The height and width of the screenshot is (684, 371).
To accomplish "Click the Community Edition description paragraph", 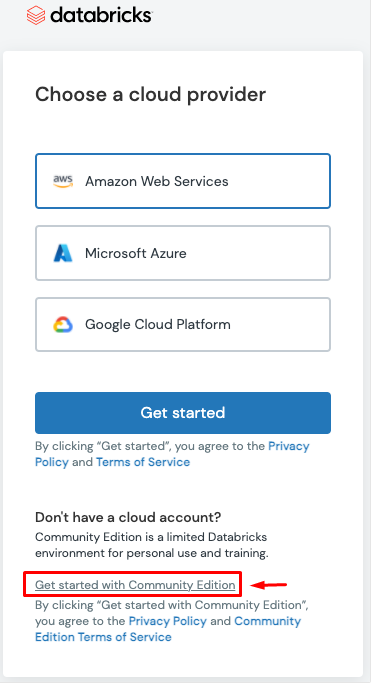I will (x=151, y=545).
